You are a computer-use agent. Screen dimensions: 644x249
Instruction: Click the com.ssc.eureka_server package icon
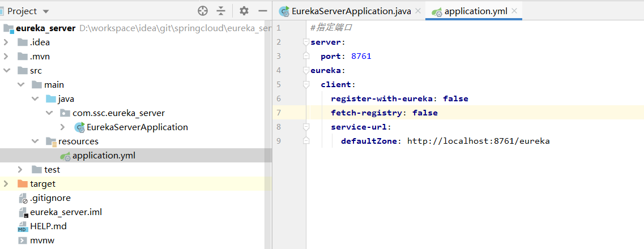(x=65, y=113)
